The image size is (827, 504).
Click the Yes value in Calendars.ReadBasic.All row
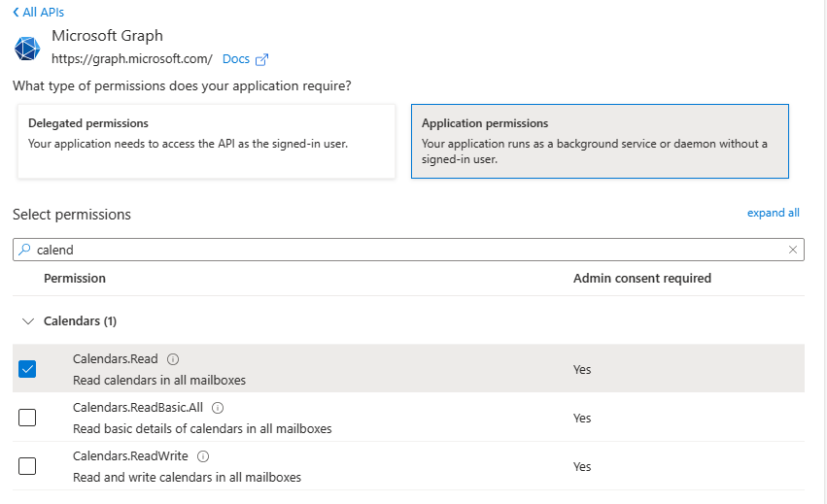(x=582, y=419)
